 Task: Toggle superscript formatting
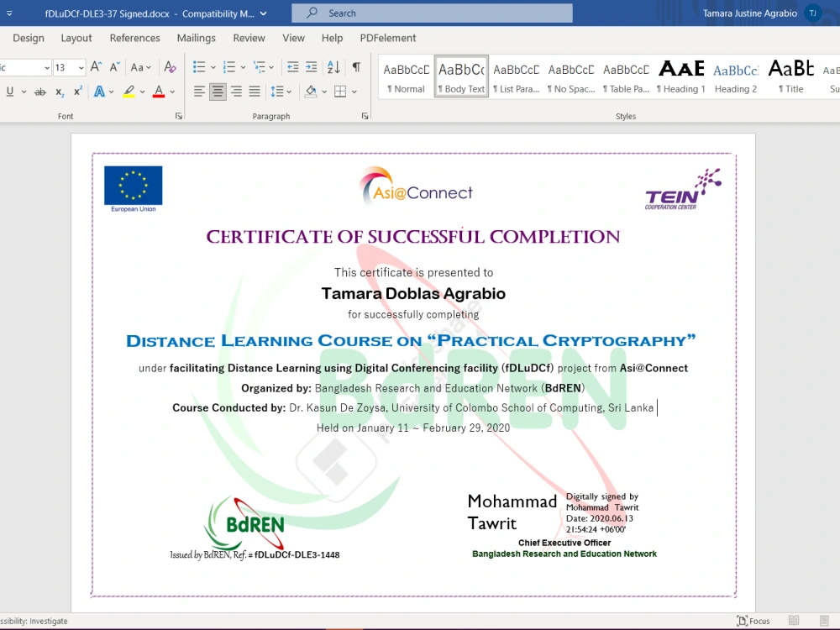tap(77, 92)
